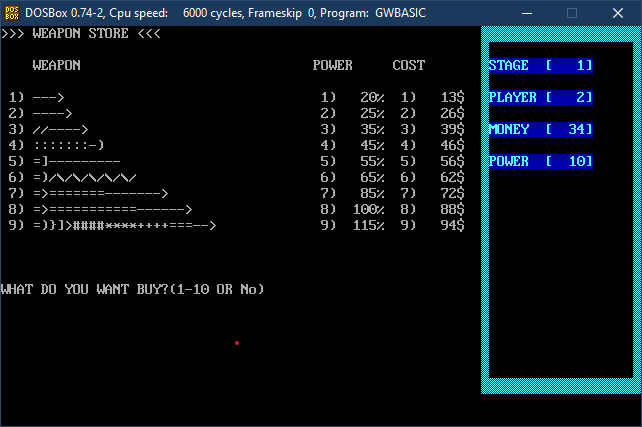
Task: Click the COST column header
Action: point(409,65)
